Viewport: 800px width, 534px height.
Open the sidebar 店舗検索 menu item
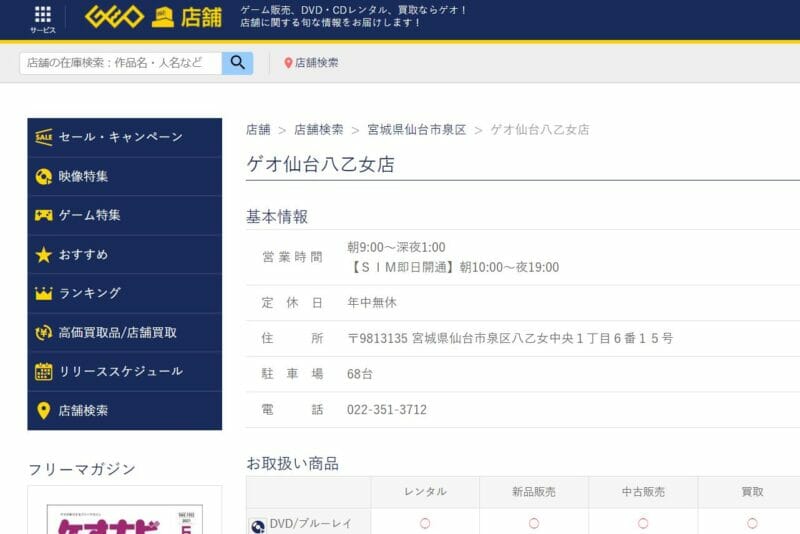124,411
